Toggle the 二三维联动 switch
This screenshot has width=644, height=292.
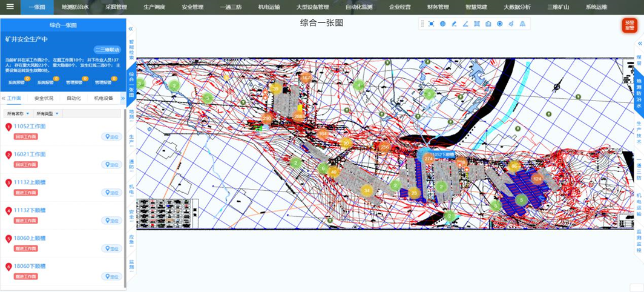tap(107, 50)
